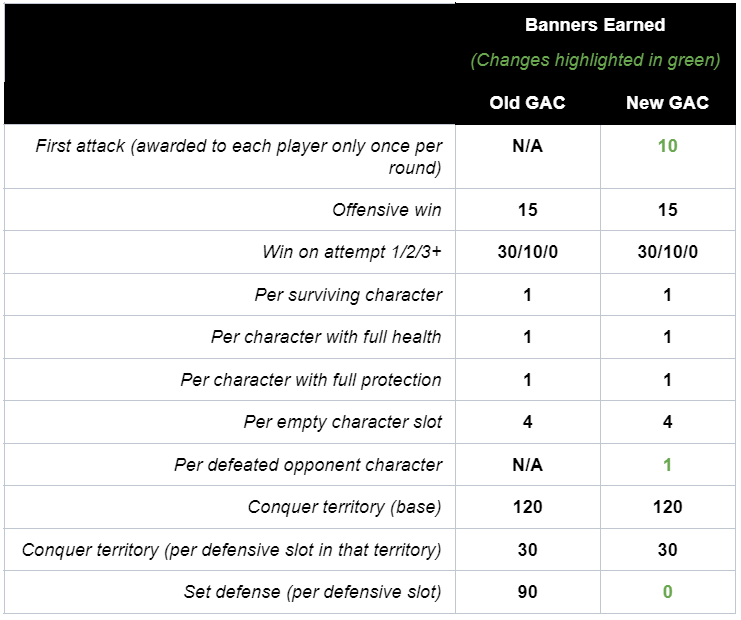Image resolution: width=741 pixels, height=620 pixels.
Task: Select the "Old GAC" column header
Action: click(x=527, y=103)
